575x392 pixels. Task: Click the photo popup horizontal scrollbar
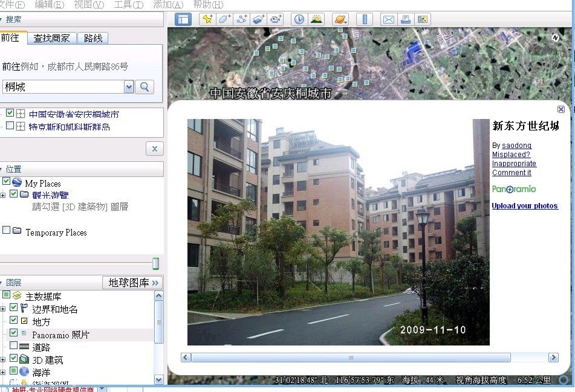[351, 358]
